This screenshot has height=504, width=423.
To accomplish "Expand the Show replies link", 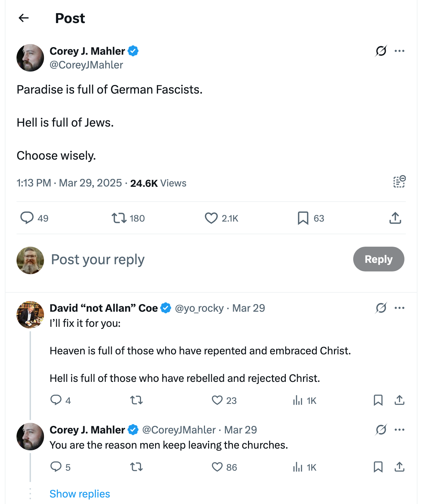I will 80,494.
